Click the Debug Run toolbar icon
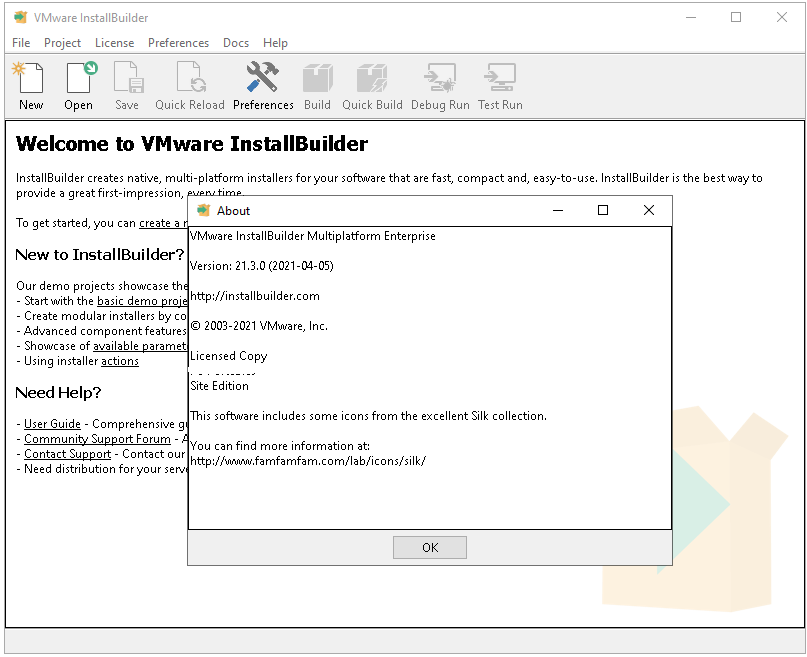This screenshot has width=807, height=657. tap(440, 86)
